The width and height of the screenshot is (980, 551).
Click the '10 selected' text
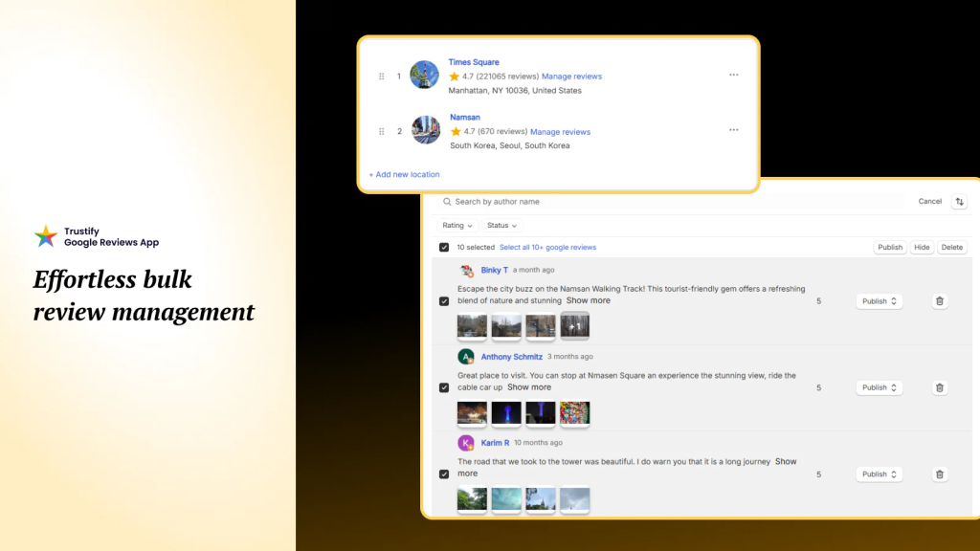[476, 248]
